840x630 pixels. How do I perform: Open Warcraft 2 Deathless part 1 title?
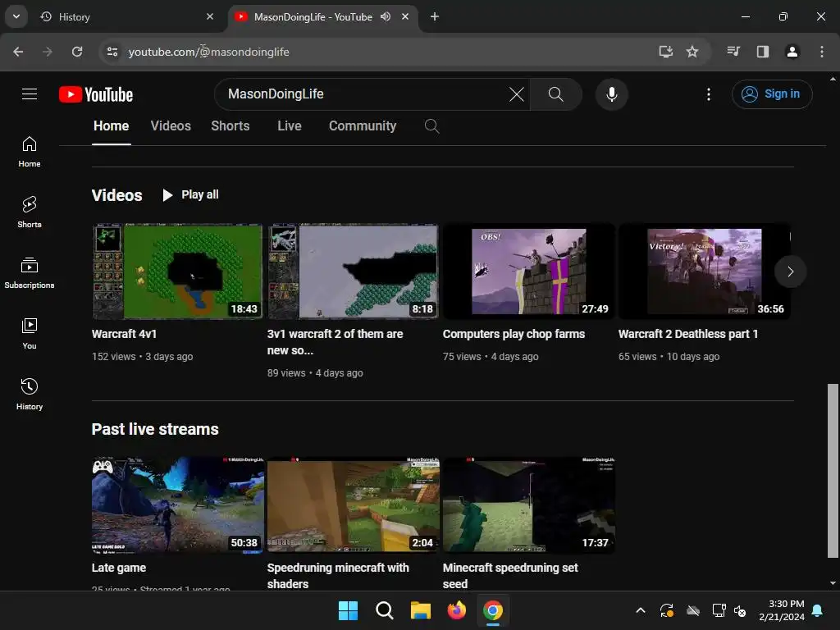click(x=688, y=334)
